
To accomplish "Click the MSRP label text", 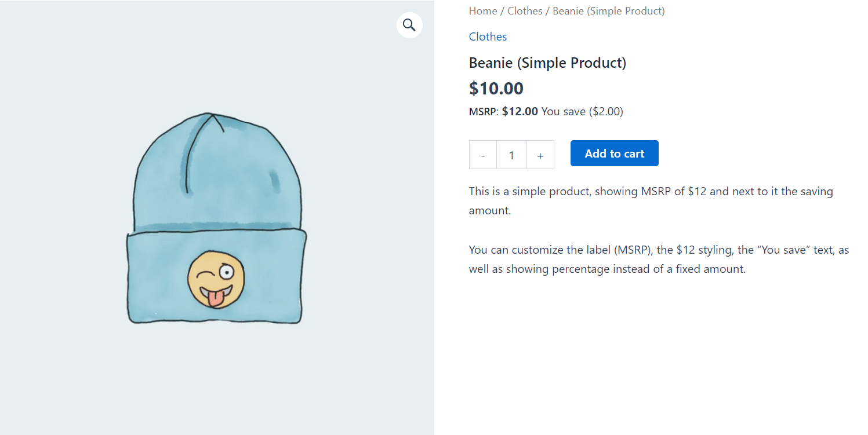I will click(482, 111).
